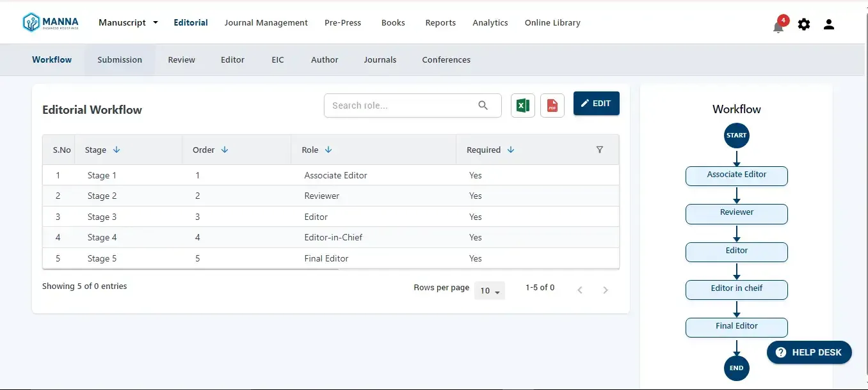868x390 pixels.
Task: Click Editor-in-Chief role in table
Action: click(x=333, y=237)
